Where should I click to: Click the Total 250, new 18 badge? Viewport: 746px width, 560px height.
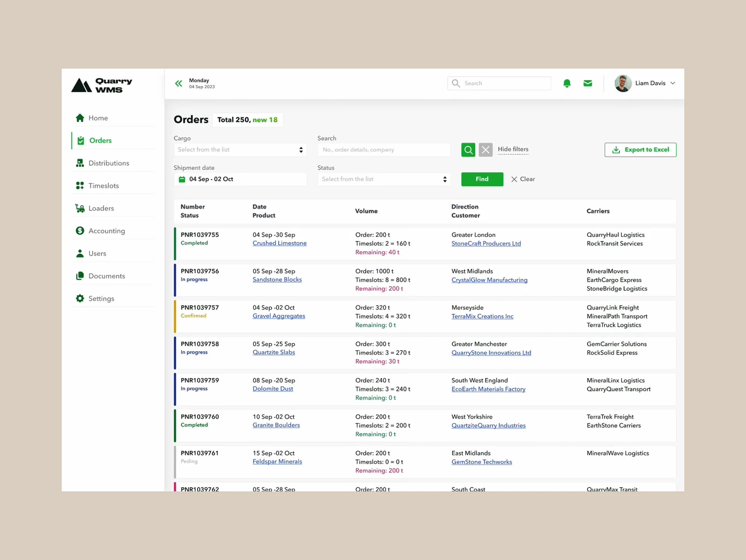[x=248, y=120]
